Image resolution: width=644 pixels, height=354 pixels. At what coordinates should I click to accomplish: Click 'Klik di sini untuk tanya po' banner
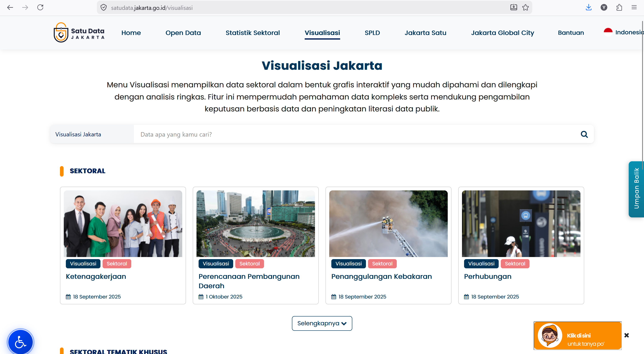pyautogui.click(x=578, y=336)
